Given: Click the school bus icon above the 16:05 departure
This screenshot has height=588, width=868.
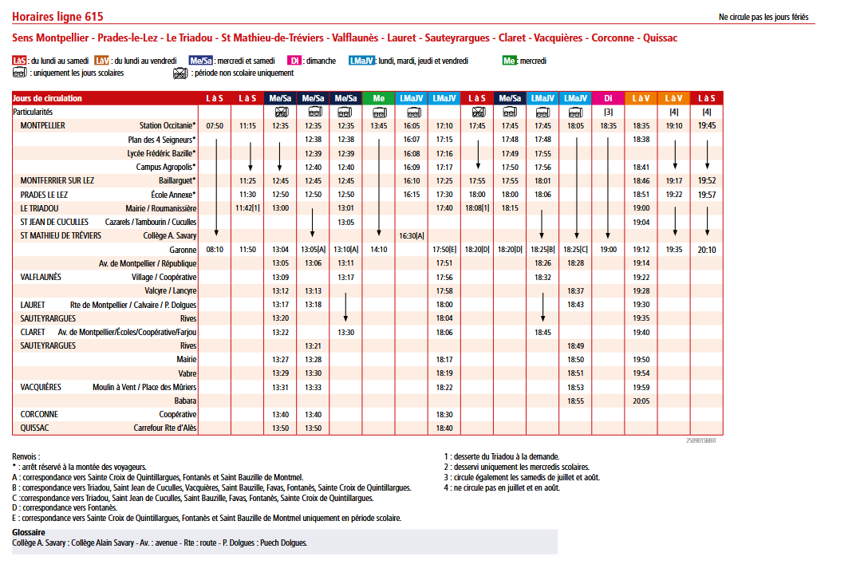Looking at the screenshot, I should (412, 112).
